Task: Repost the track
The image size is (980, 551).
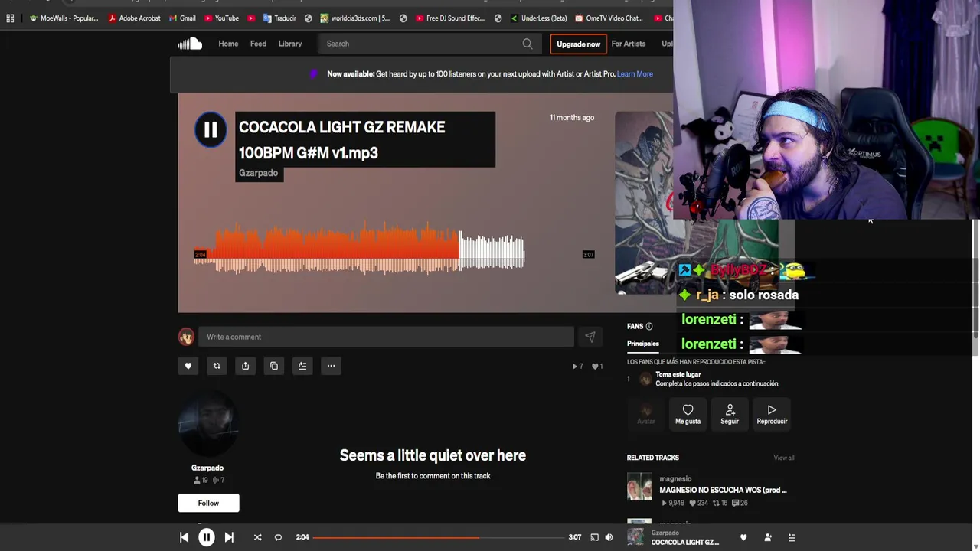Action: (217, 366)
